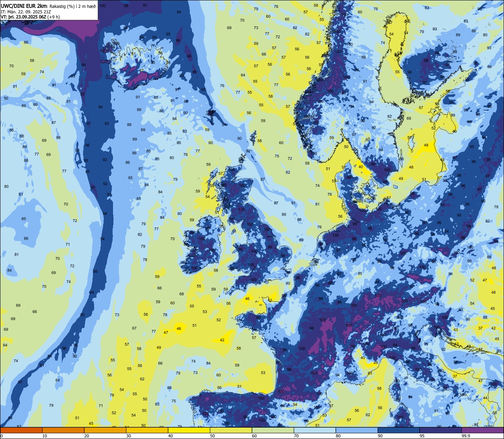This screenshot has height=439, width=504.
Task: Click the '(+9 h)' forecast offset text
Action: coord(54,17)
